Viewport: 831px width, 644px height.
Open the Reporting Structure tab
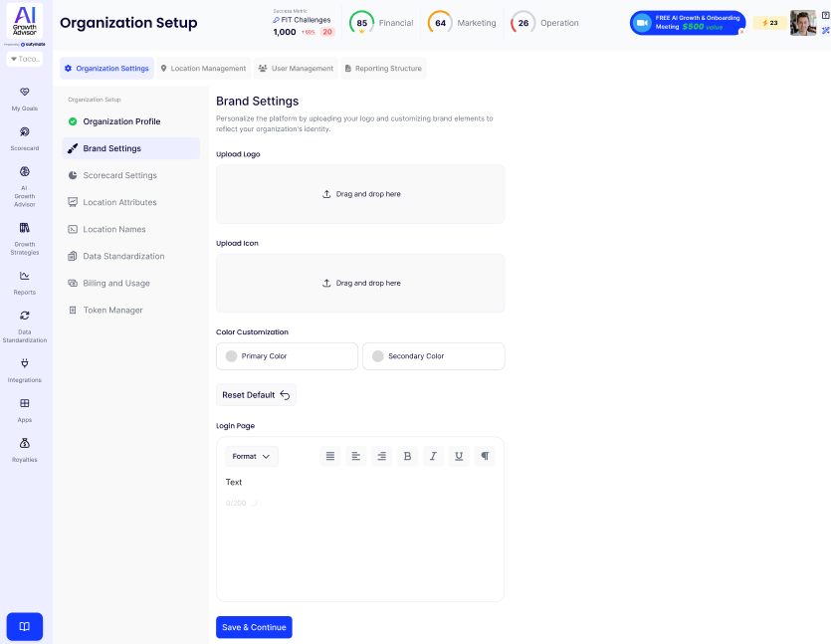point(383,69)
